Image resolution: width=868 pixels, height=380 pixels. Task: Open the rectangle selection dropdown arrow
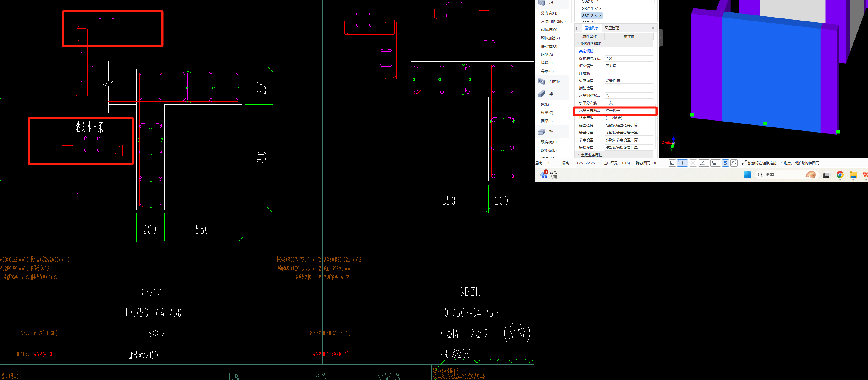[x=686, y=163]
